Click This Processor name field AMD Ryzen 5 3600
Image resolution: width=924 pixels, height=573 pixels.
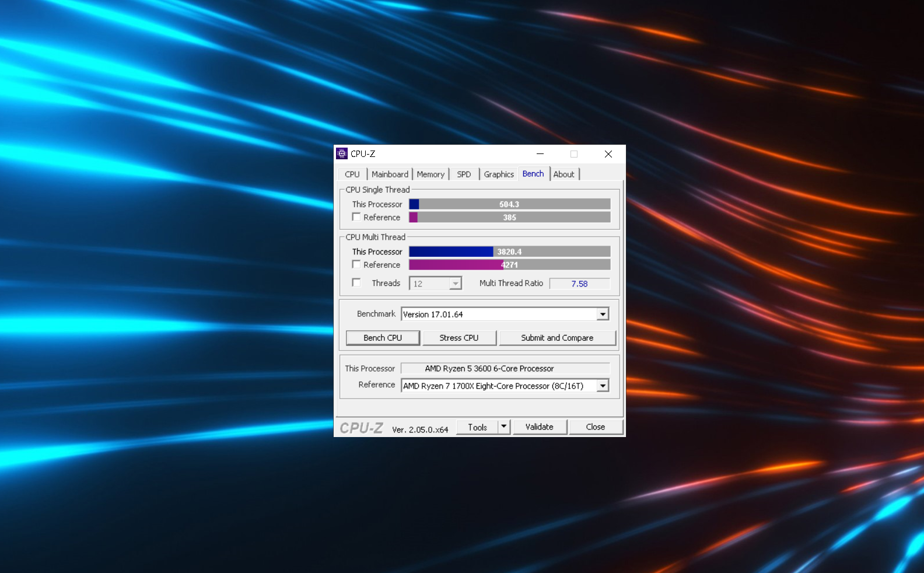(x=505, y=369)
